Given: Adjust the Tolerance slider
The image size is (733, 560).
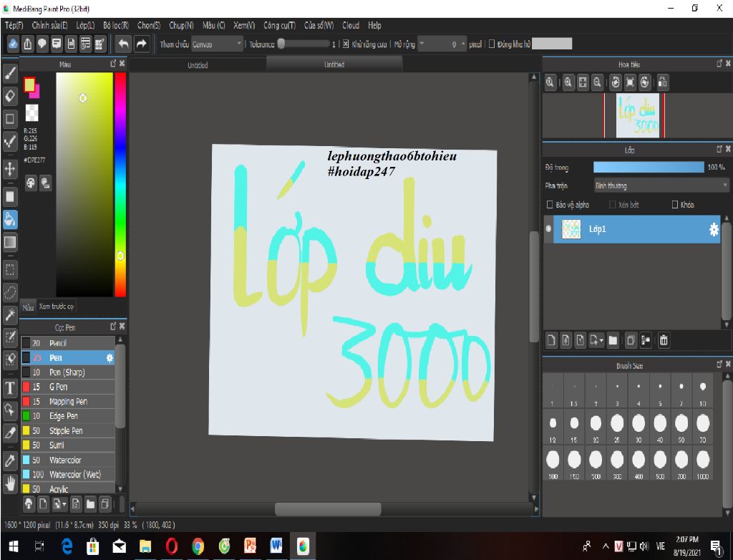Looking at the screenshot, I should [304, 44].
